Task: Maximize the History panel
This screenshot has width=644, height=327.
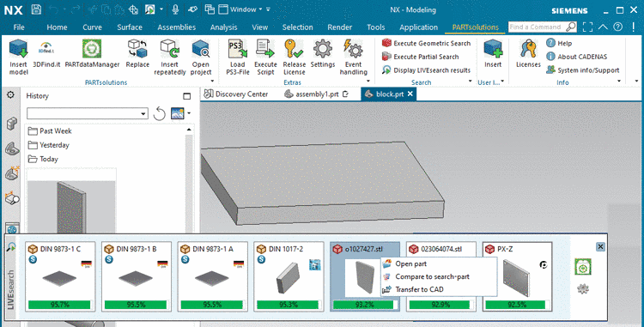Action: pyautogui.click(x=187, y=96)
